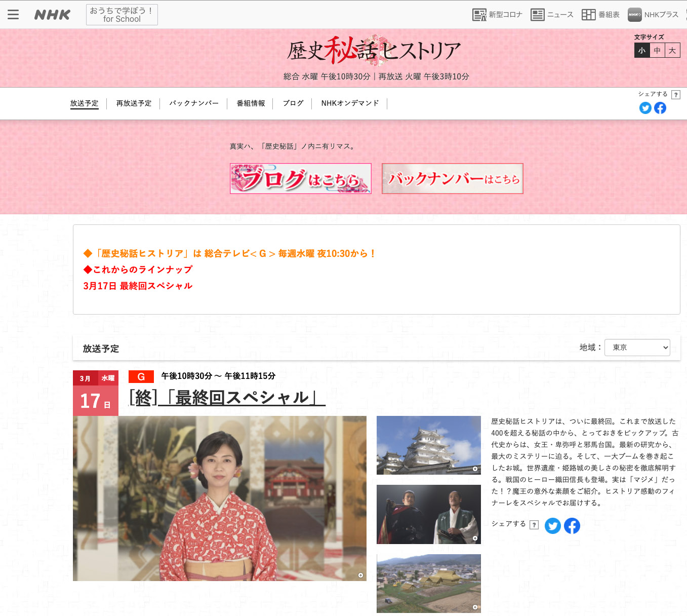Set text size to 大

tap(672, 50)
